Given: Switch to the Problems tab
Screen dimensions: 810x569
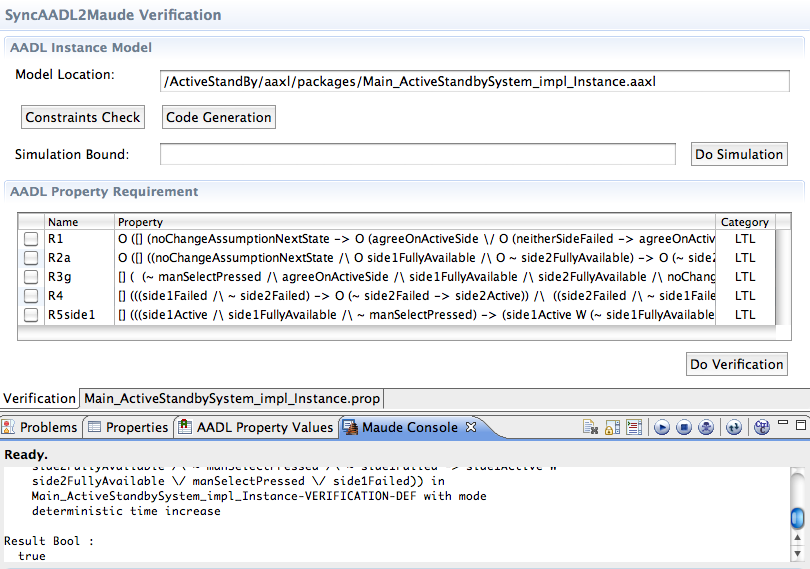Looking at the screenshot, I should tap(40, 427).
